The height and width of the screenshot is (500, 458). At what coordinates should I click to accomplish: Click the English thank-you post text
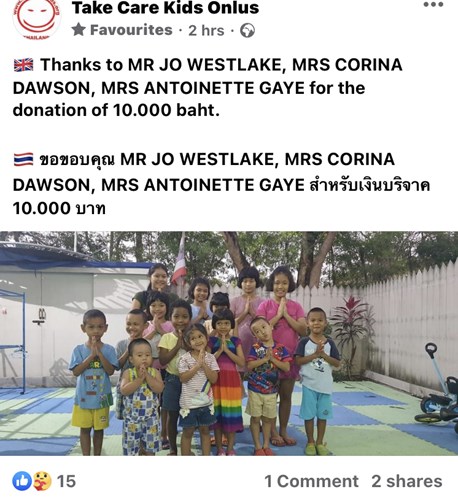[207, 87]
